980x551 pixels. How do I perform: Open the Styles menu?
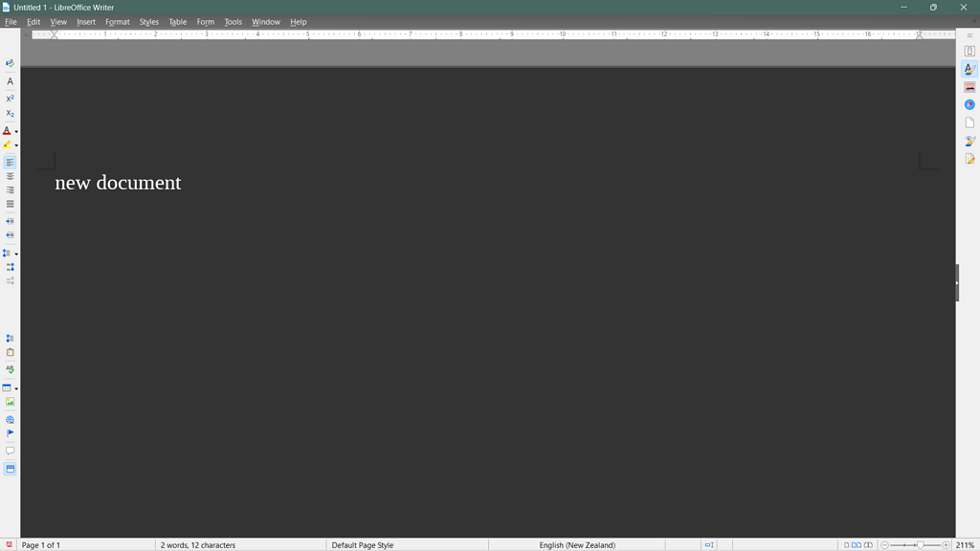[x=148, y=21]
